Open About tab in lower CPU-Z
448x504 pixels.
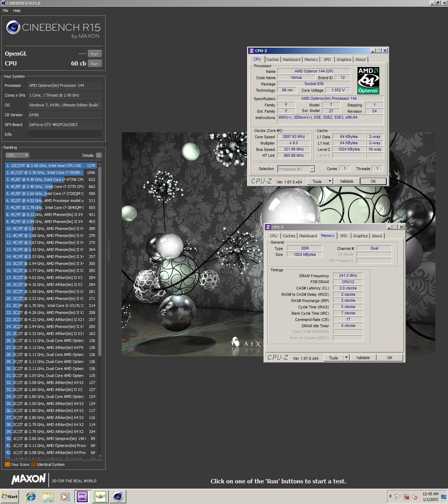click(x=377, y=236)
